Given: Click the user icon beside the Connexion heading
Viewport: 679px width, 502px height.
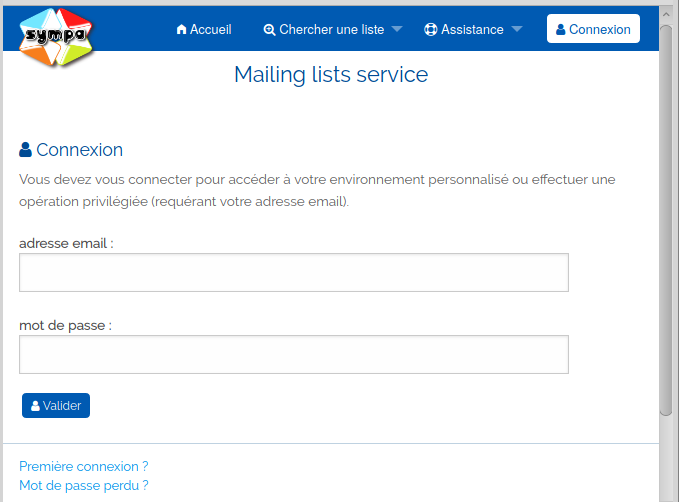Looking at the screenshot, I should pos(26,150).
